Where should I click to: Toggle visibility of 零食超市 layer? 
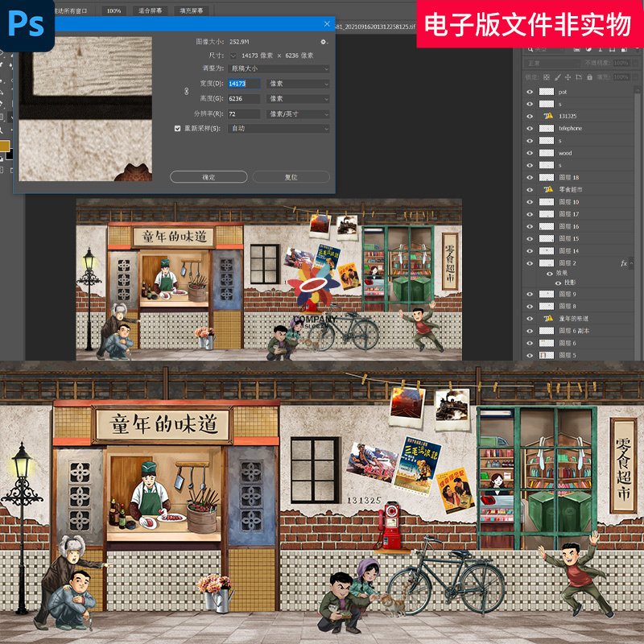point(530,190)
